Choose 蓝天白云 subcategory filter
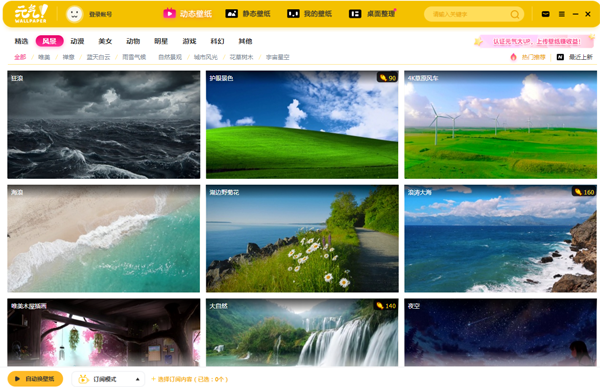The image size is (600, 387). (98, 57)
